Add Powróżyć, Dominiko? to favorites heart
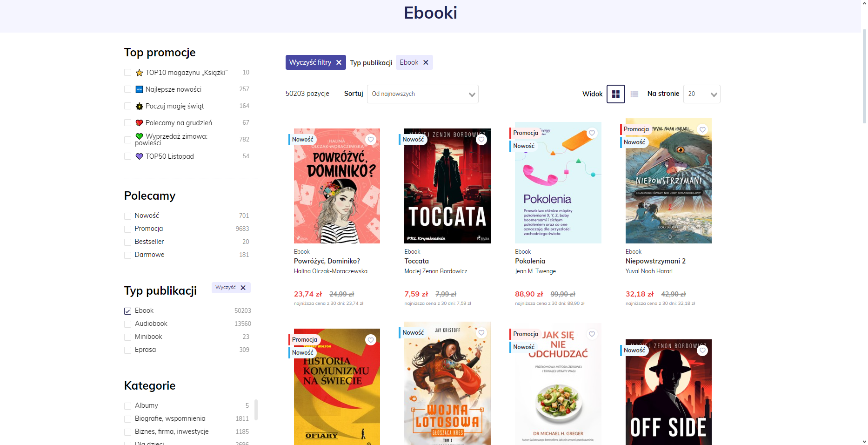868x445 pixels. click(371, 139)
